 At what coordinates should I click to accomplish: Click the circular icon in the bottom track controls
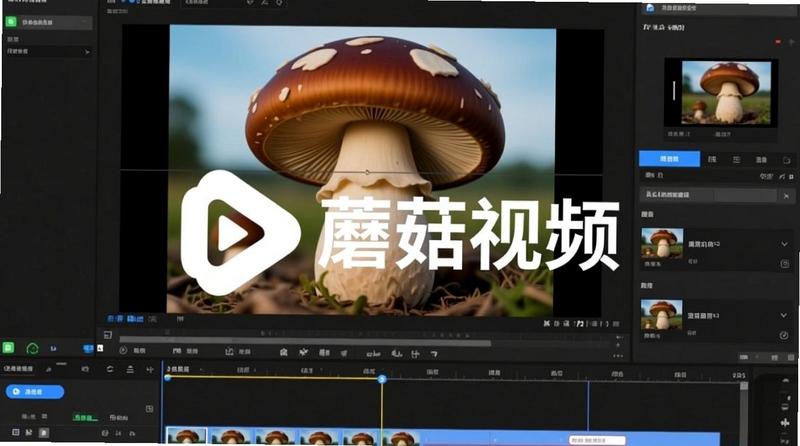pyautogui.click(x=105, y=433)
